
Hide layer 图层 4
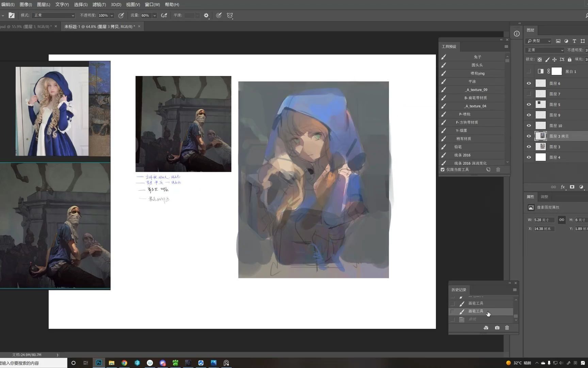pos(529,157)
